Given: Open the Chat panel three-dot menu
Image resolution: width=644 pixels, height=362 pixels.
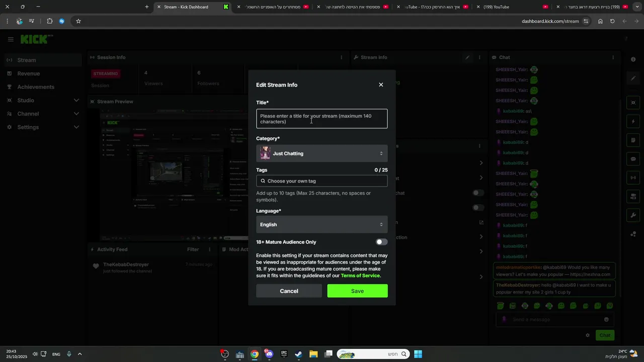Looking at the screenshot, I should 613,57.
